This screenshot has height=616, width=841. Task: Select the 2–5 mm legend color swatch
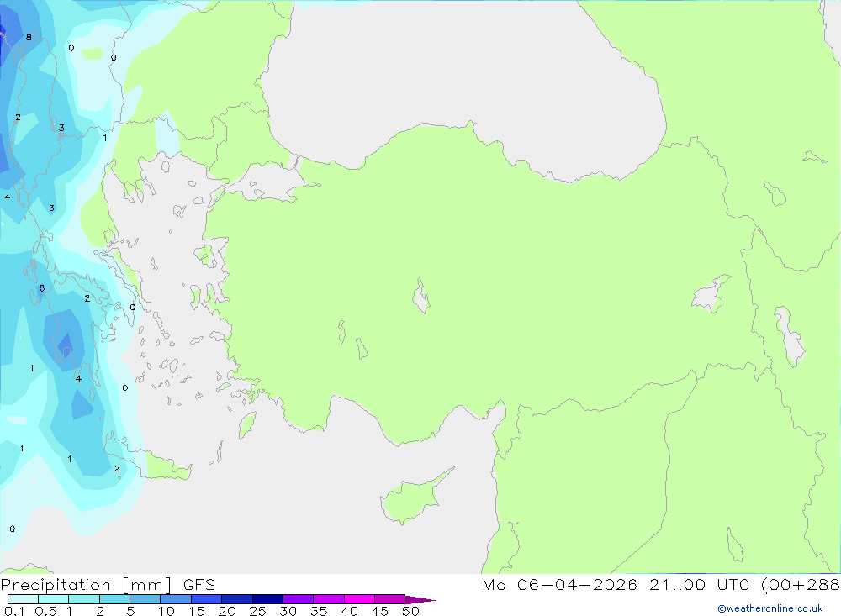[x=114, y=599]
